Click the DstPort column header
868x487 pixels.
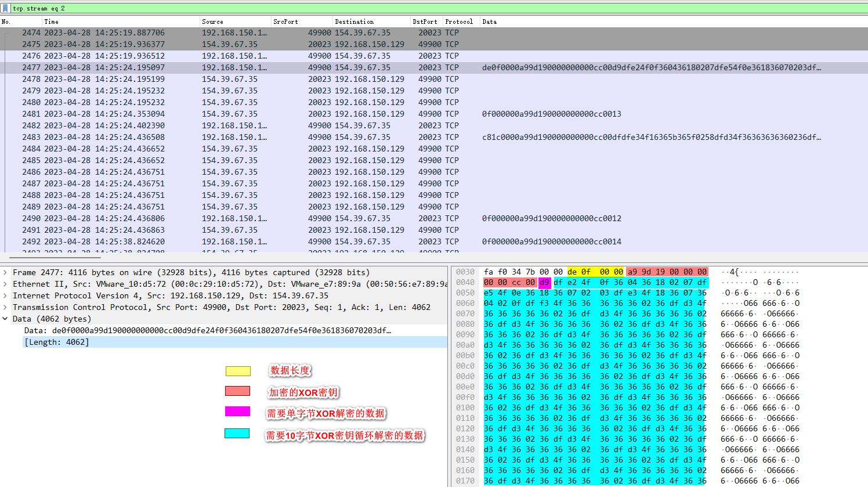click(426, 21)
